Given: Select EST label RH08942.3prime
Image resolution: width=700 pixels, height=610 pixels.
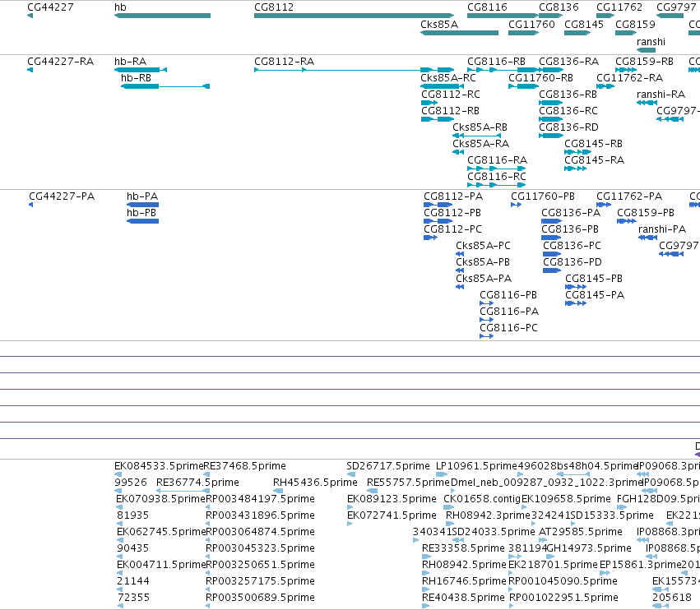Looking at the screenshot, I should tap(488, 515).
